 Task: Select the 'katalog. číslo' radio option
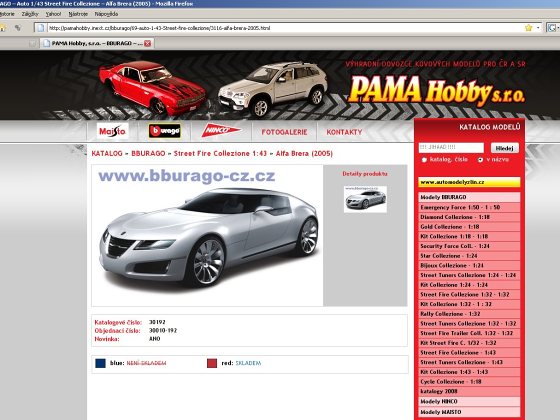[x=424, y=160]
